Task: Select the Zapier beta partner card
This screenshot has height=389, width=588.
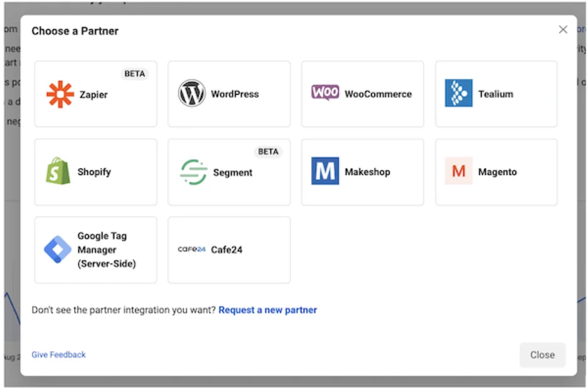Action: click(x=95, y=92)
